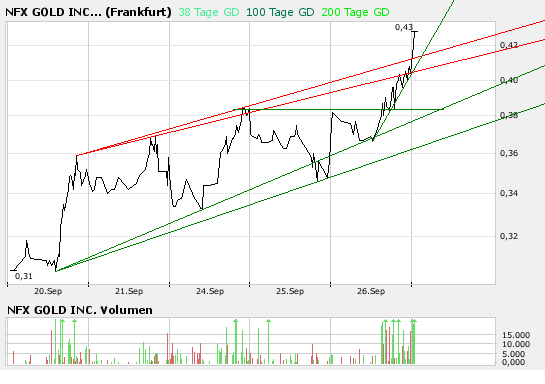Click the 10.000 volume axis value
This screenshot has height=384, width=545.
(x=516, y=344)
